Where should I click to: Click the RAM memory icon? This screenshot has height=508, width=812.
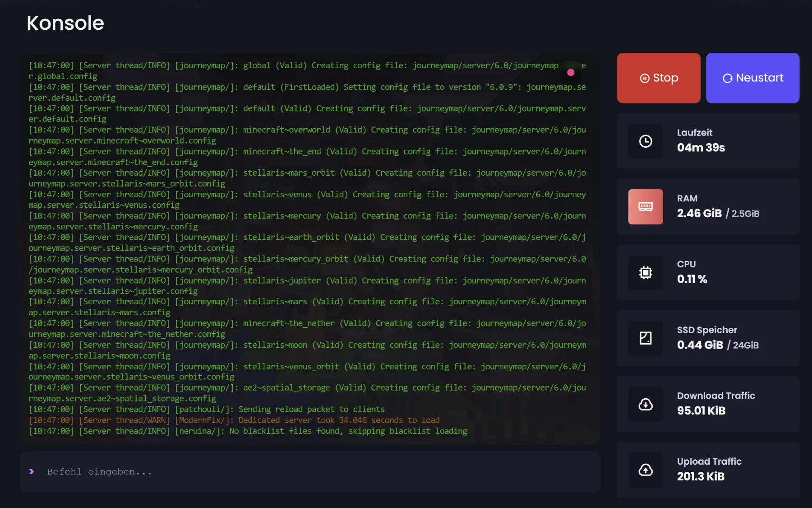coord(646,207)
